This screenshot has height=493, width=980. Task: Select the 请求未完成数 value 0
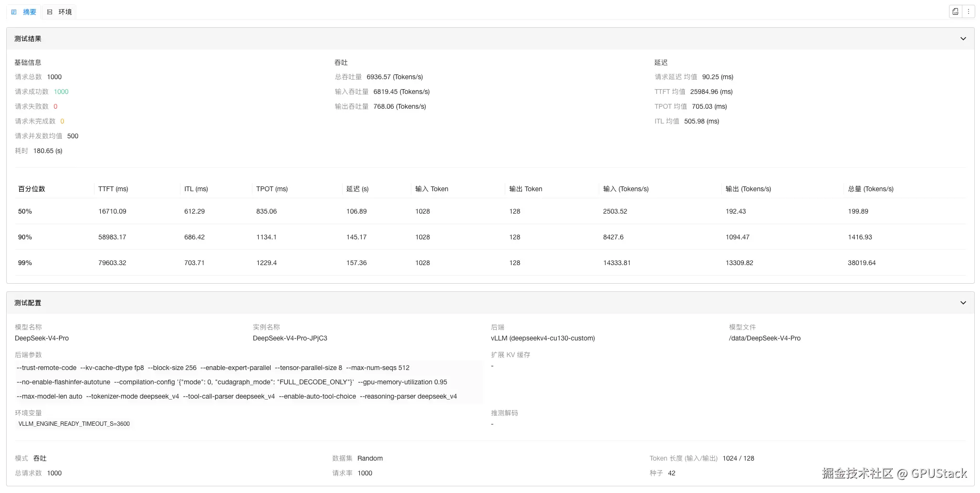(x=62, y=121)
